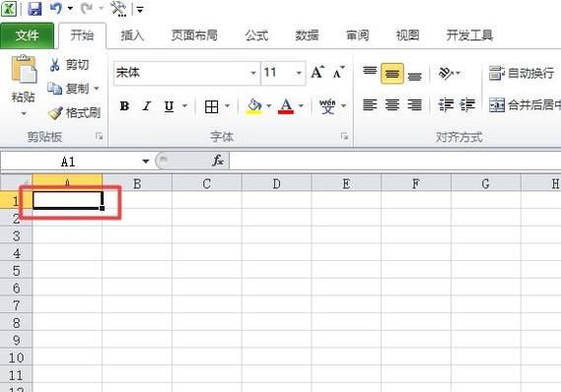Decrease indent icon
The image size is (561, 392).
click(x=446, y=105)
